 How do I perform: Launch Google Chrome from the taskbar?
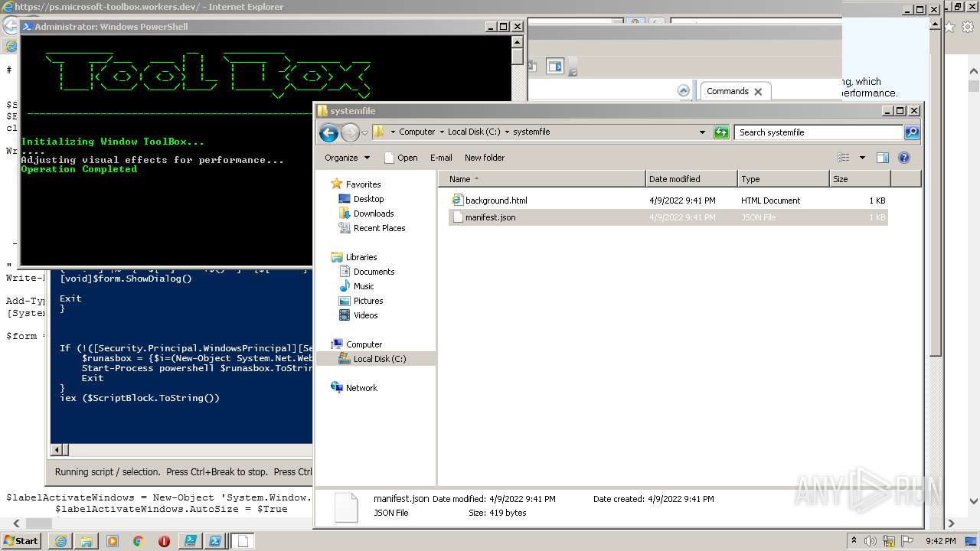[x=138, y=541]
